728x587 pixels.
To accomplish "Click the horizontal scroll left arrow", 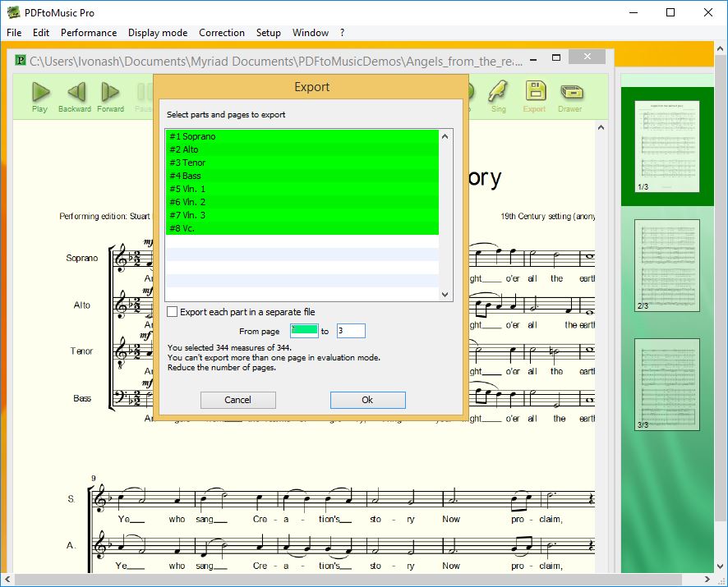I will tap(7, 579).
